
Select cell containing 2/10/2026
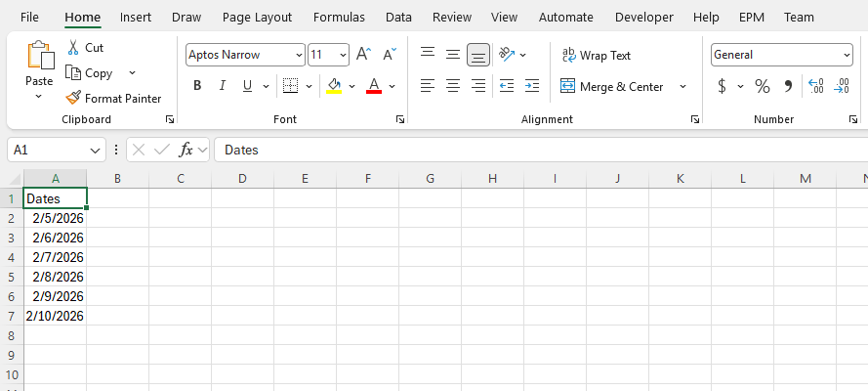click(x=55, y=316)
